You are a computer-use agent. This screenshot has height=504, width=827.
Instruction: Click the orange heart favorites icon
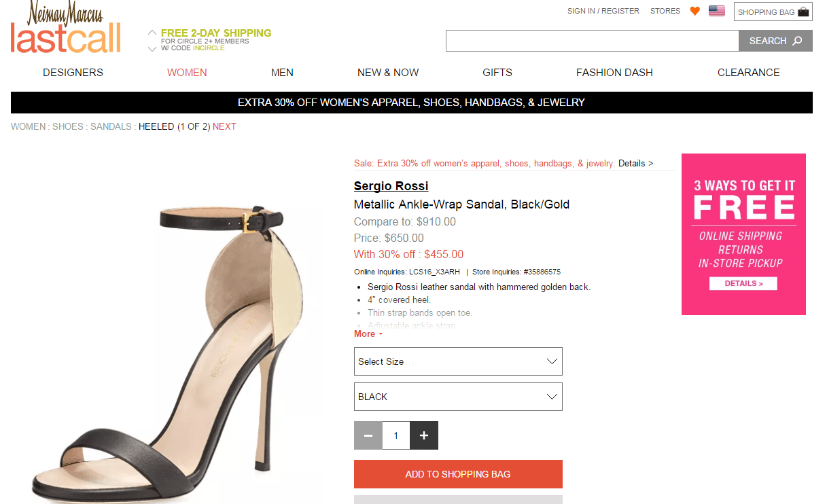tap(694, 11)
